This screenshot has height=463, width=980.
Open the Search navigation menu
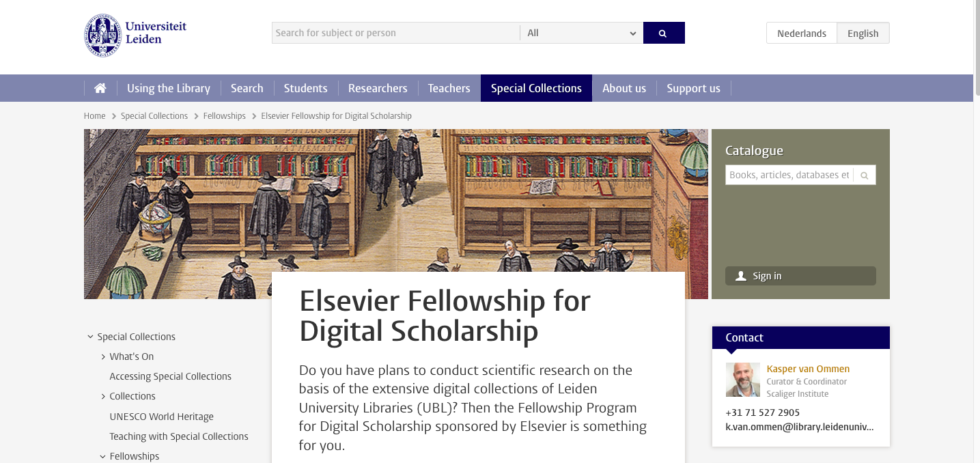(x=247, y=88)
